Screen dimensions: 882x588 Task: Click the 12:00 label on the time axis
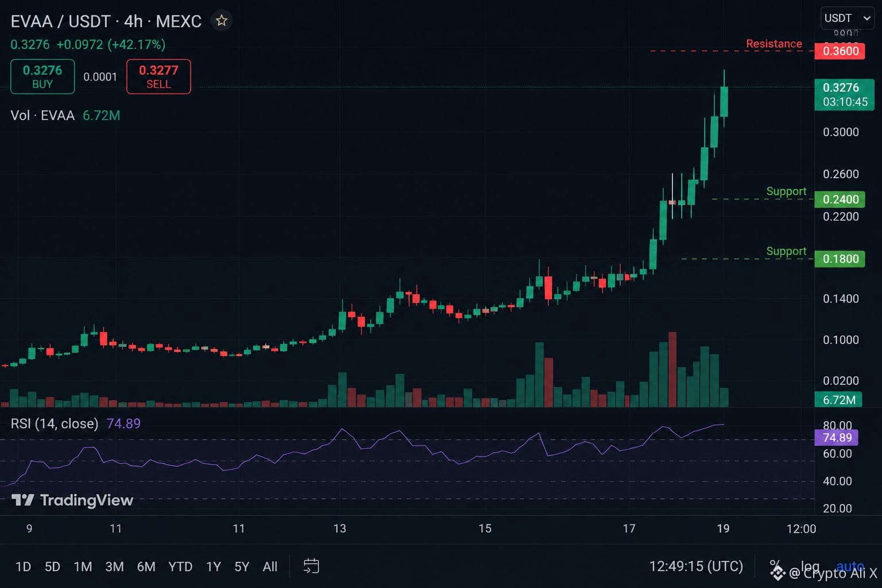pos(801,529)
